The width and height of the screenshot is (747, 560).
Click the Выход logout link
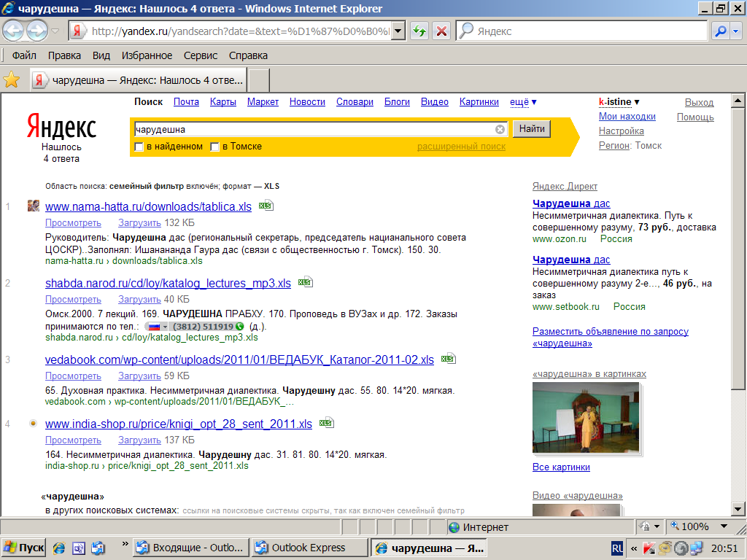coord(699,102)
